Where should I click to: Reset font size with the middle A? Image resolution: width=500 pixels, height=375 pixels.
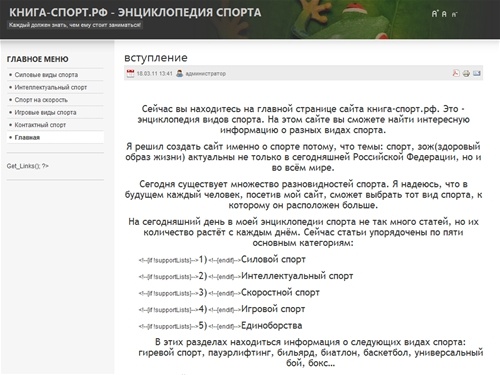[x=444, y=14]
